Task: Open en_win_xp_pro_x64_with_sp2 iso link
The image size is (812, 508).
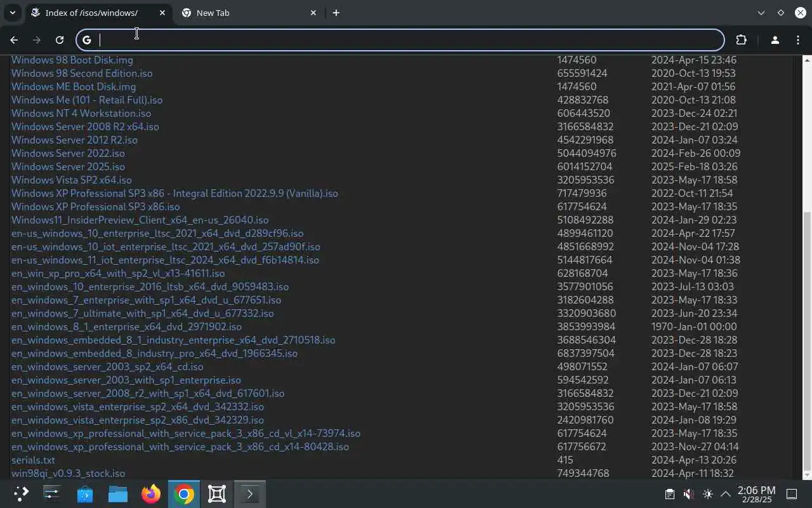Action: [x=118, y=273]
